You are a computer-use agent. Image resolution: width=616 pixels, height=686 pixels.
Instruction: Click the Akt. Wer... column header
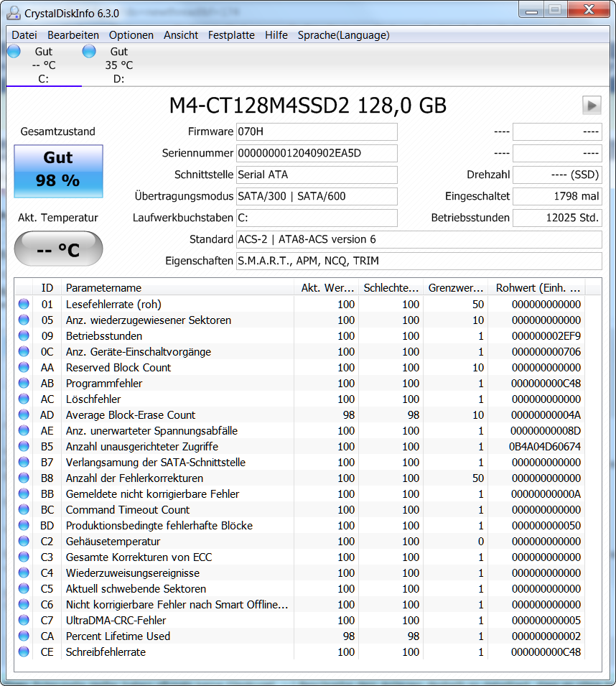(x=326, y=287)
